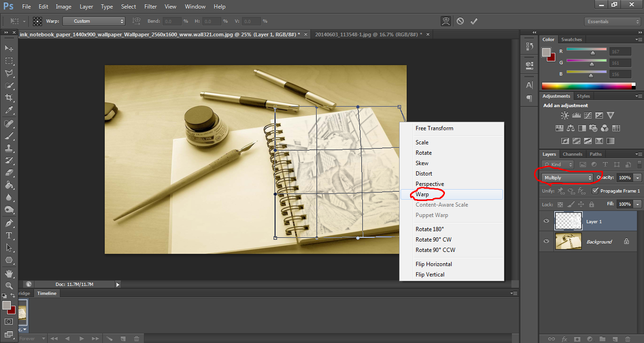Image resolution: width=644 pixels, height=343 pixels.
Task: Select the Blur tool
Action: (9, 197)
